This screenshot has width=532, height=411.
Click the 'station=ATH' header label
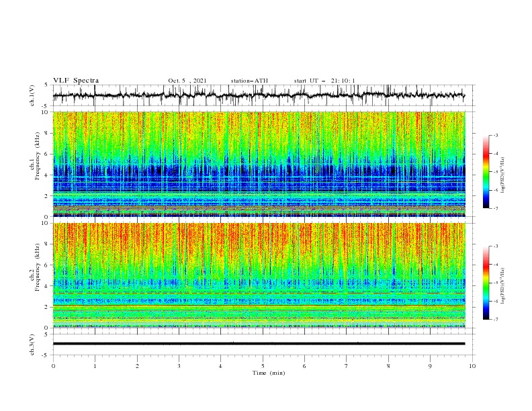click(x=249, y=81)
